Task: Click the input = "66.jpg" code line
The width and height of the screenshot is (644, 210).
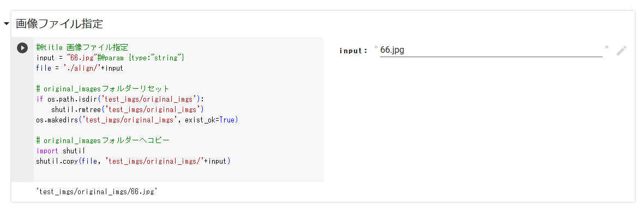Action: click(111, 58)
